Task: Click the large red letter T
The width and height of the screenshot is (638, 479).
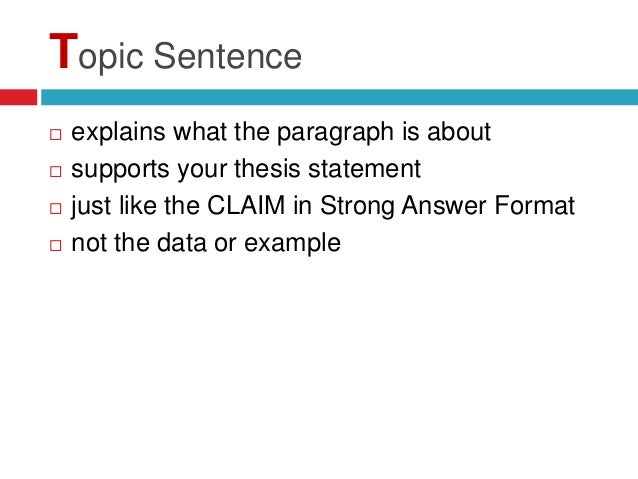Action: coord(63,51)
